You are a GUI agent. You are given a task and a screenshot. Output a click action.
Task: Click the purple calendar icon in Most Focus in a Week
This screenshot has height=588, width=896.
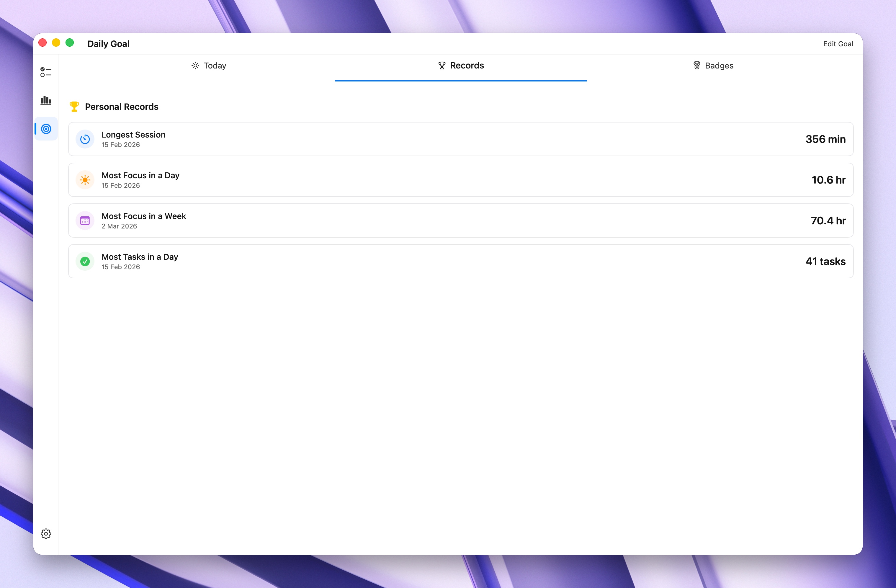pyautogui.click(x=85, y=220)
